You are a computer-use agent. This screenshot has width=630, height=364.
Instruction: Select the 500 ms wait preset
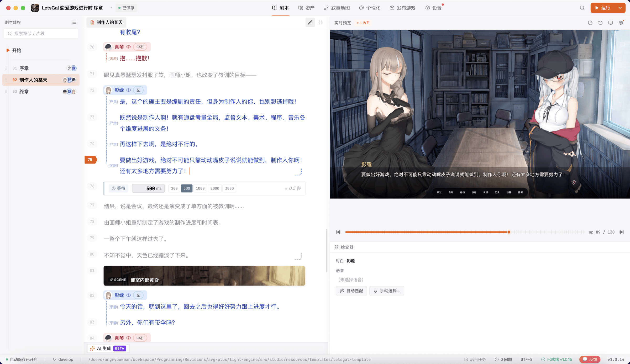pyautogui.click(x=187, y=188)
